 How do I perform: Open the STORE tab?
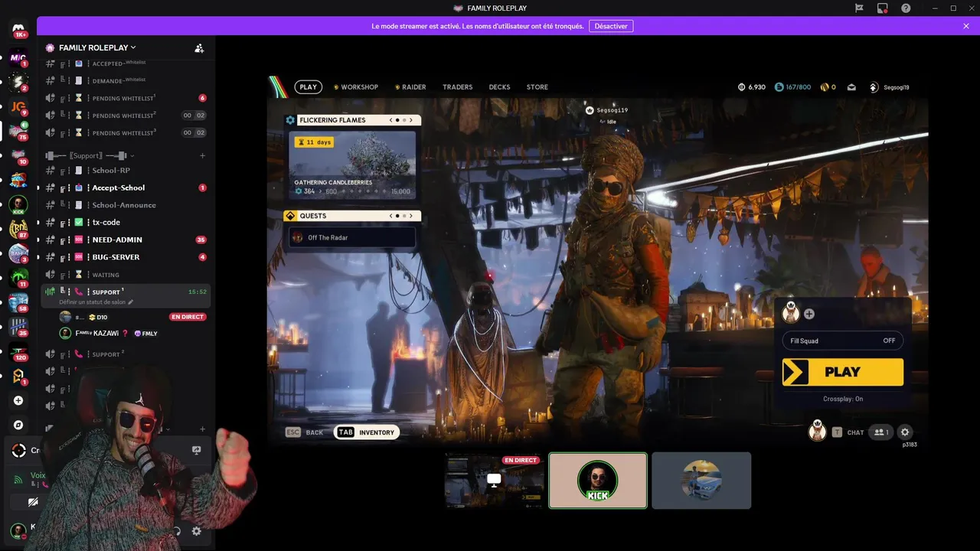pyautogui.click(x=537, y=87)
